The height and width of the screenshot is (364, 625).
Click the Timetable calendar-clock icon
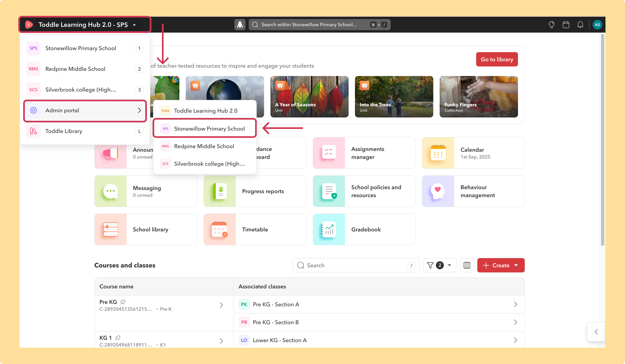tap(220, 229)
